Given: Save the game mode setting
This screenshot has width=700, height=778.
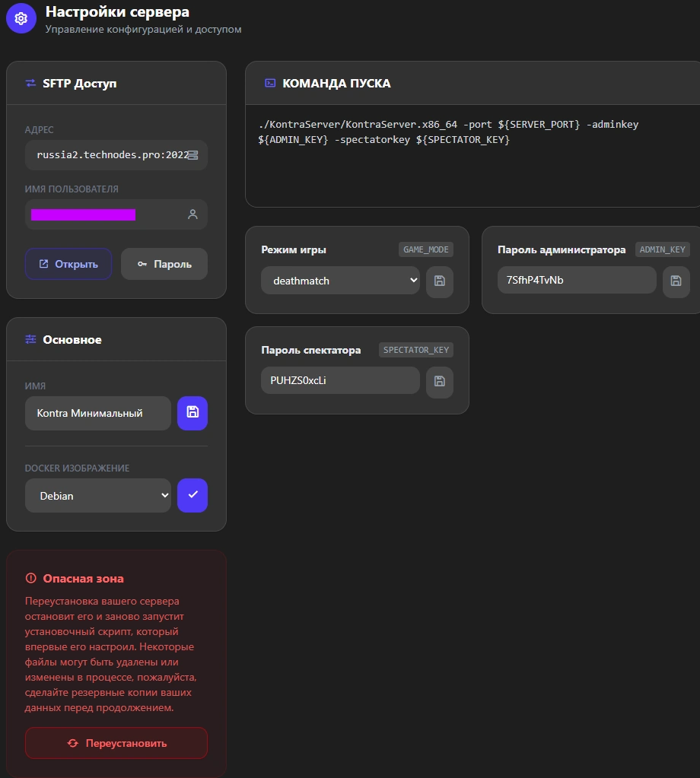Looking at the screenshot, I should (439, 281).
